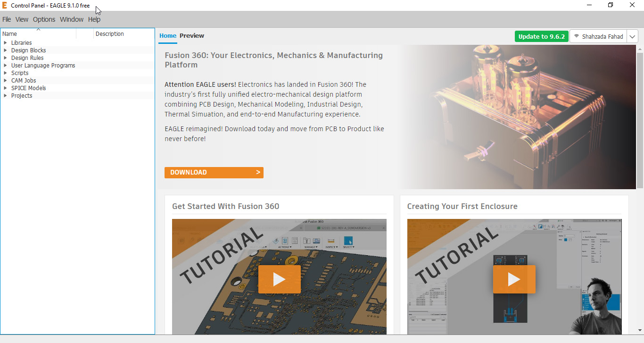Click the Update to 9.6.2 button
Screen dimensions: 644x343
[542, 36]
